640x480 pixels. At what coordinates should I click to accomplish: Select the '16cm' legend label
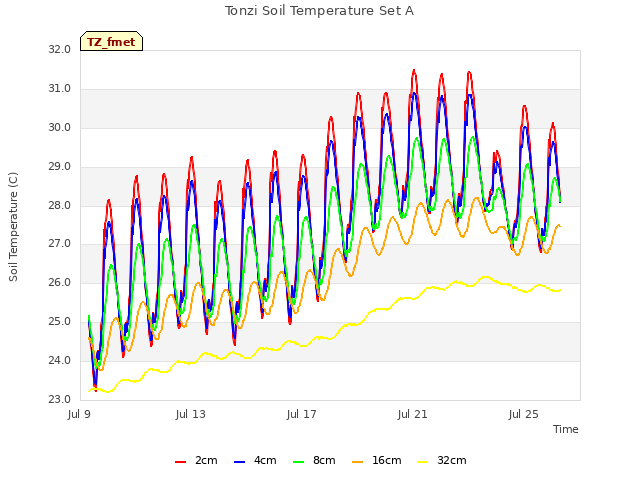(387, 460)
